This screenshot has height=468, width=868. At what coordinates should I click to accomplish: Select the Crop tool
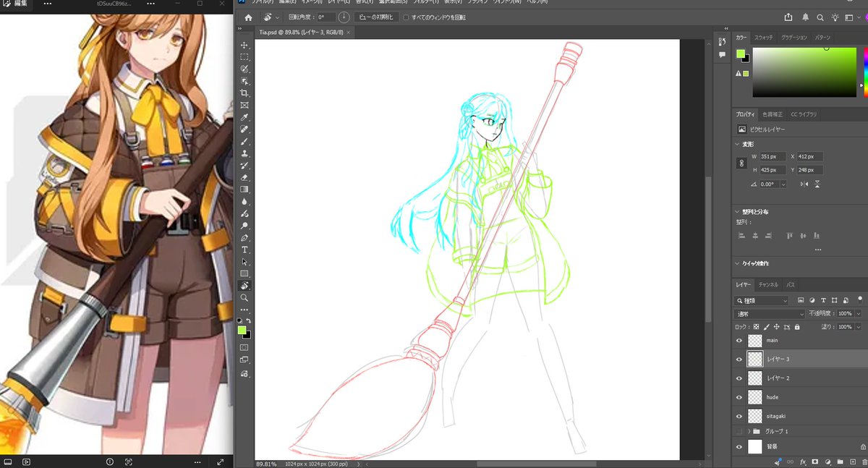(244, 93)
